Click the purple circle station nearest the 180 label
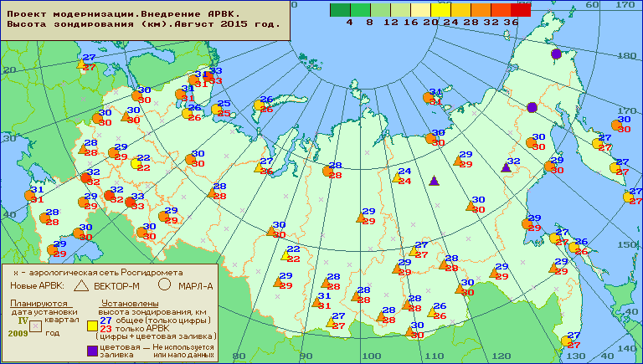The image size is (643, 364). (x=556, y=54)
